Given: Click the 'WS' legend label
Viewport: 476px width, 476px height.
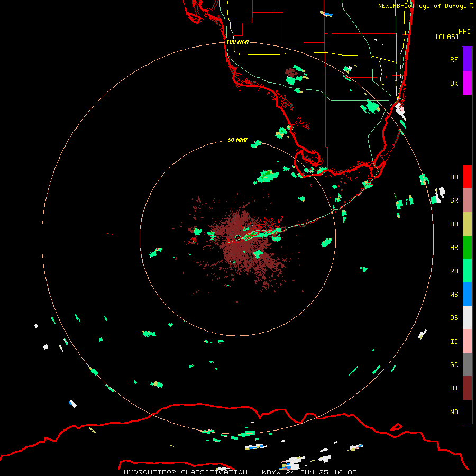Looking at the screenshot, I should click(x=454, y=294).
